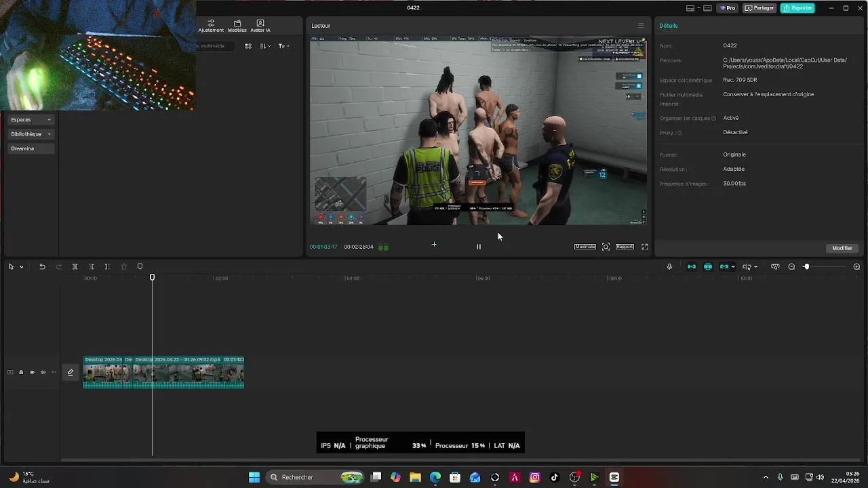Open keyboard shortcuts icon
The height and width of the screenshot is (488, 868).
[x=707, y=8]
